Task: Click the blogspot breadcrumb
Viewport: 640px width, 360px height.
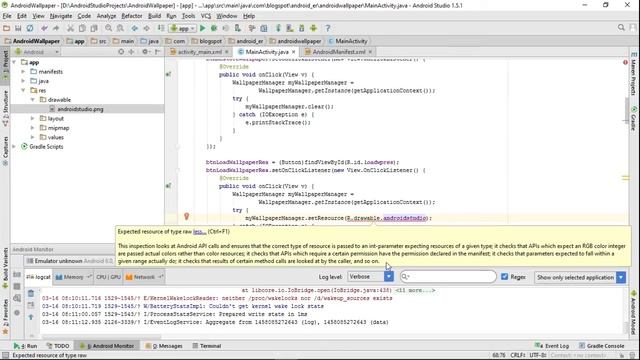Action: (x=207, y=41)
